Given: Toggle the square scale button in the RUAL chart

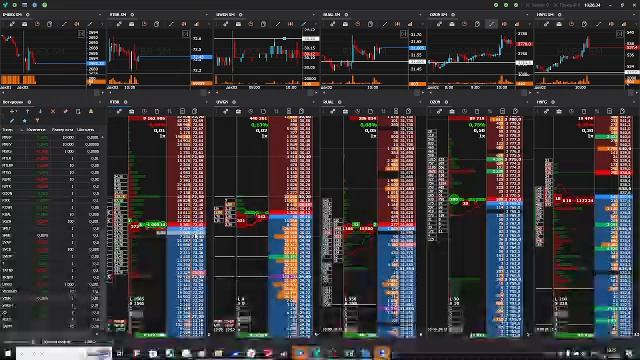Looking at the screenshot, I should point(403,33).
